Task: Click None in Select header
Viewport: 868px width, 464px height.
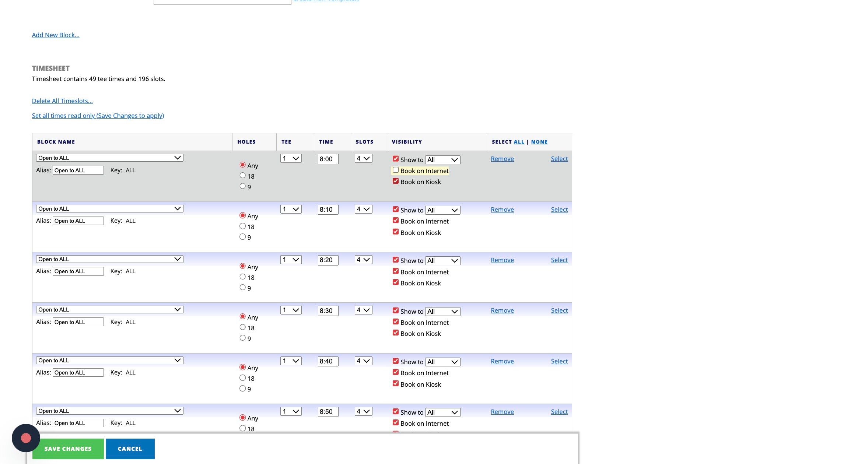Action: [539, 142]
